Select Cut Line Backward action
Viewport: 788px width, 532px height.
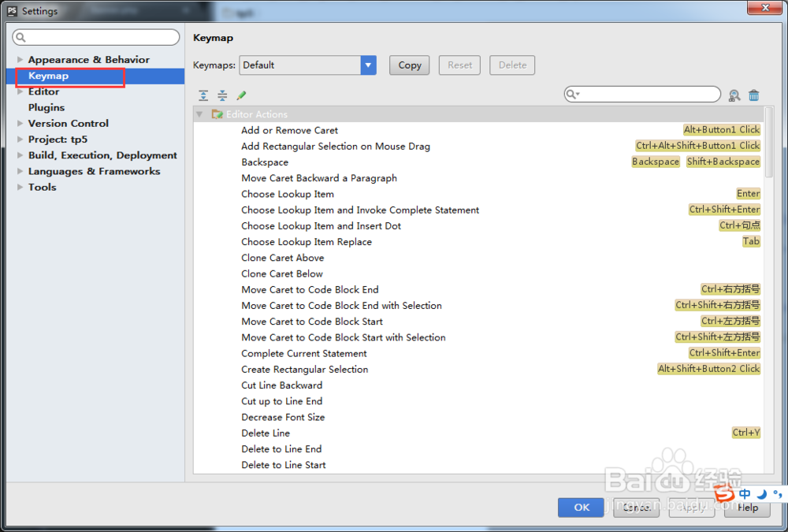tap(282, 385)
